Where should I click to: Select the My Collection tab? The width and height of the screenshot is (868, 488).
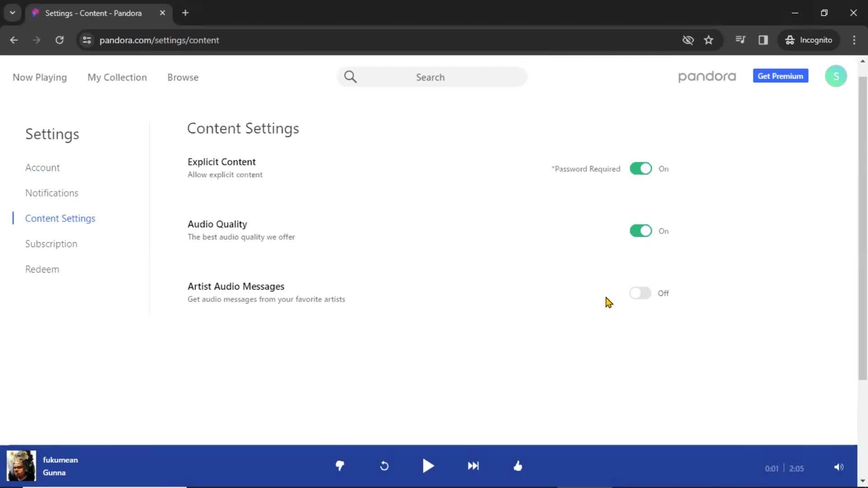tap(117, 77)
